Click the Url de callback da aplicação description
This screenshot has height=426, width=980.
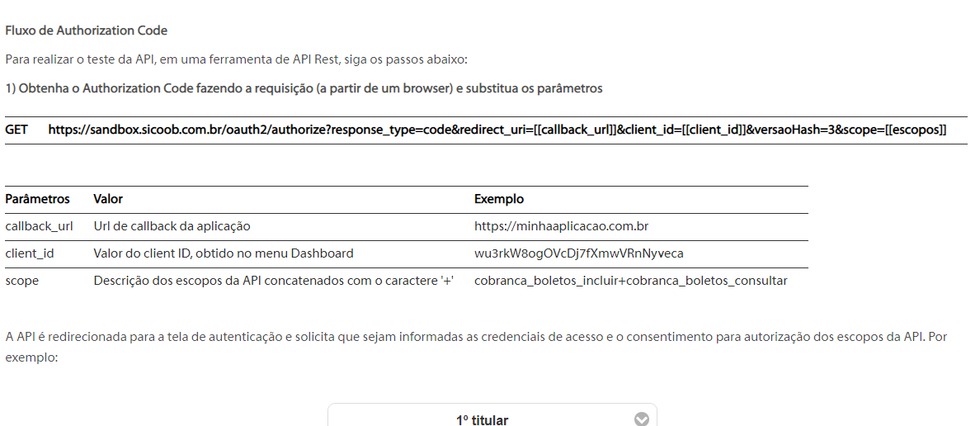click(x=172, y=226)
